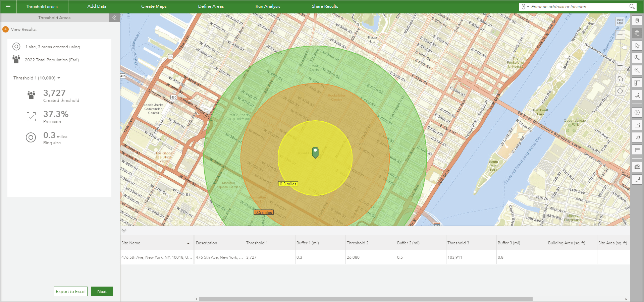Open the legend list icon
The height and width of the screenshot is (302, 644).
click(x=637, y=150)
